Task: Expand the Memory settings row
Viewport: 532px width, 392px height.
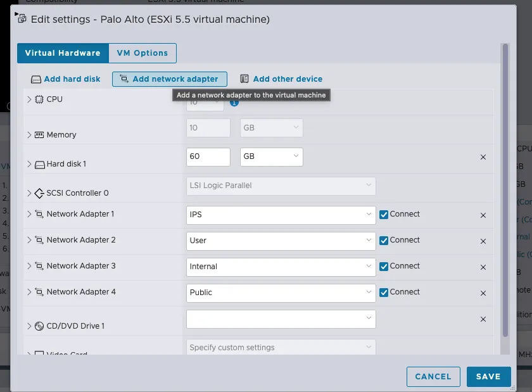Action: tap(29, 135)
